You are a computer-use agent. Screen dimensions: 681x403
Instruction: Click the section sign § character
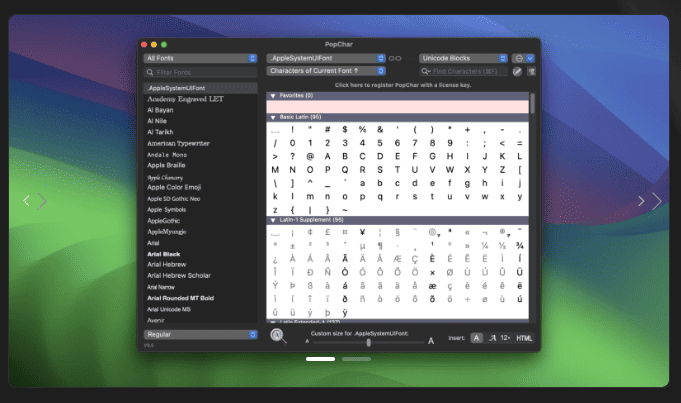[x=397, y=232]
